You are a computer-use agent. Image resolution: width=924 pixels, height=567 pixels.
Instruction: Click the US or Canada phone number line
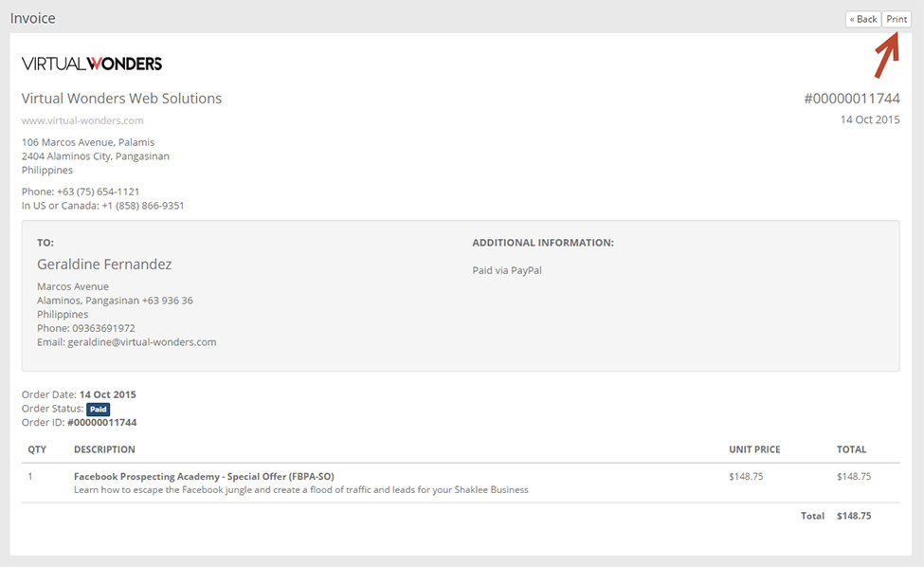click(103, 206)
